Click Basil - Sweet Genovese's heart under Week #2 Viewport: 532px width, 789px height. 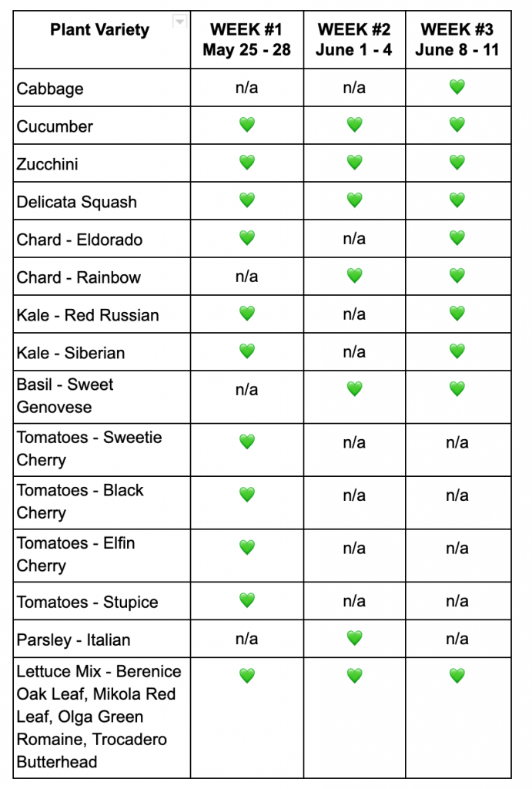tap(354, 390)
